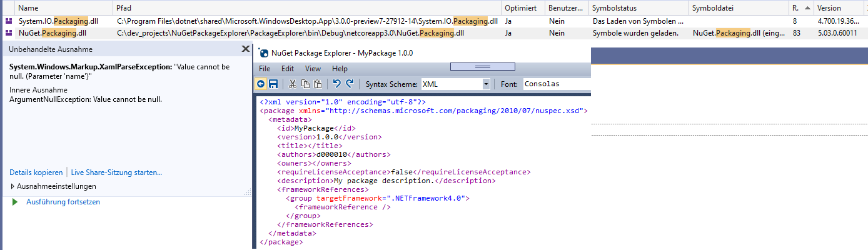This screenshot has height=250, width=868.
Task: Click the requireLicenseAcceptance line in editor
Action: (x=403, y=172)
